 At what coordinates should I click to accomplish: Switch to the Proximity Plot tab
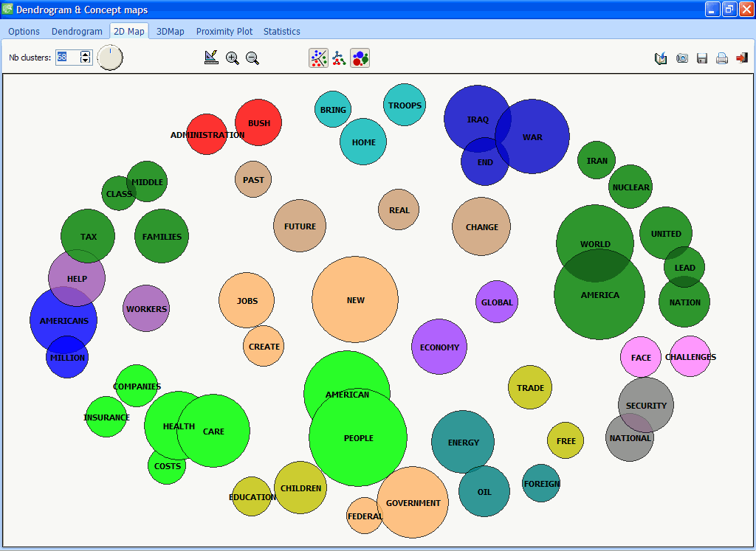pyautogui.click(x=224, y=32)
